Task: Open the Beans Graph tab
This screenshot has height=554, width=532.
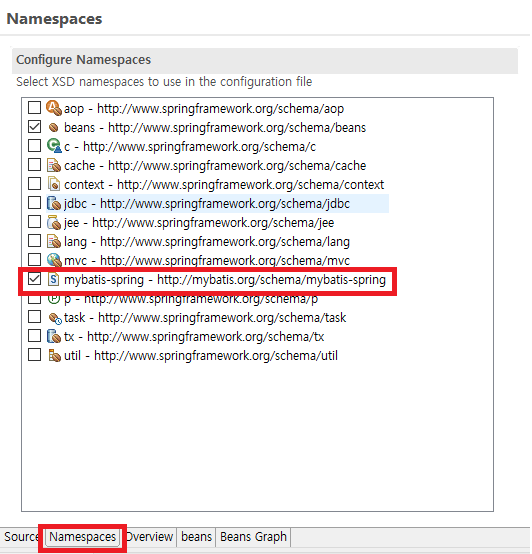Action: tap(253, 537)
